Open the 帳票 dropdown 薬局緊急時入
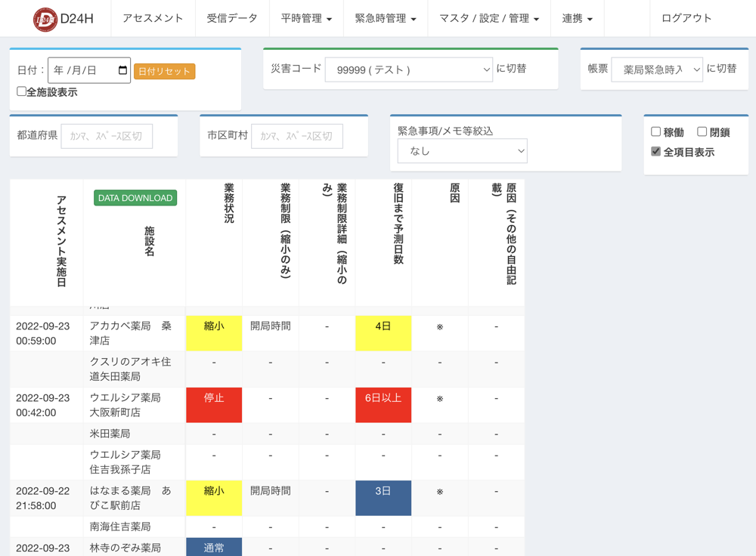This screenshot has height=556, width=756. pyautogui.click(x=657, y=69)
